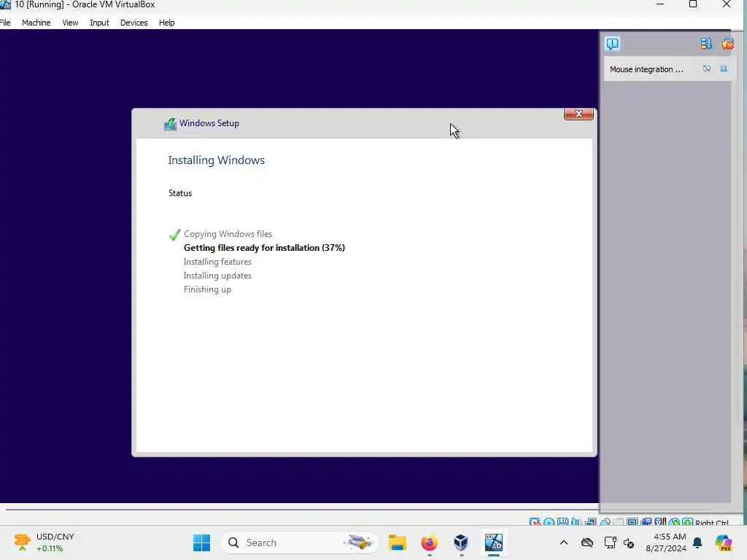Click the recording status icon
Screen dimensions: 747x560
click(646, 522)
